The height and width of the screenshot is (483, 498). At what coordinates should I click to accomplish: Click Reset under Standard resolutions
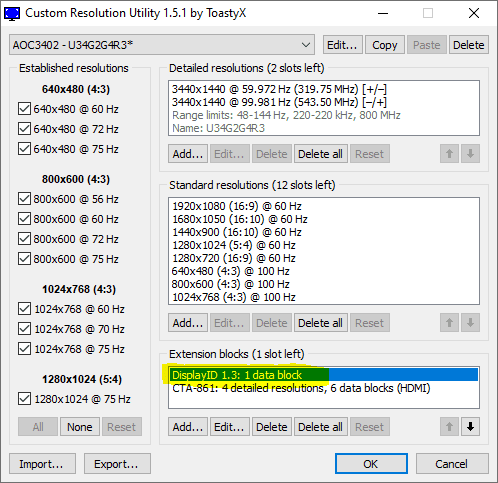click(370, 322)
